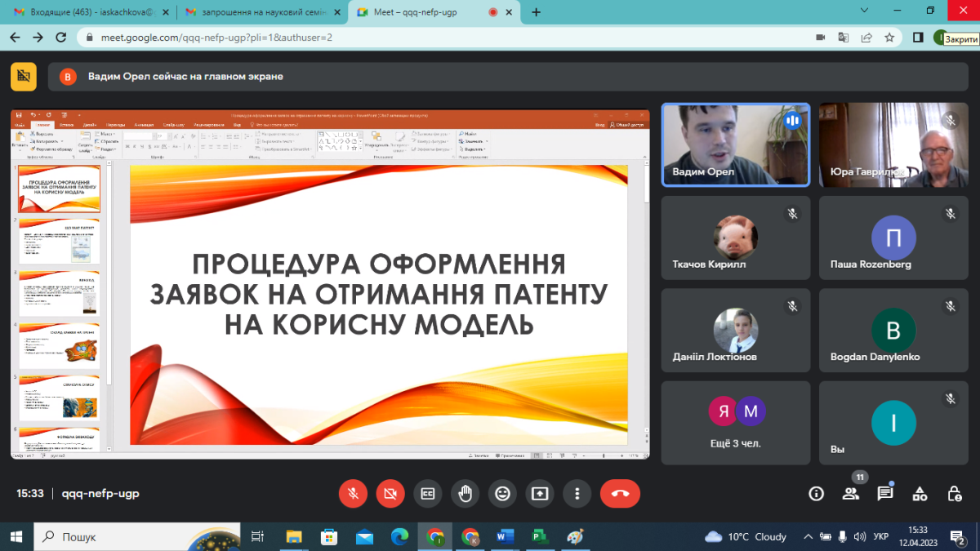The height and width of the screenshot is (551, 980).
Task: Show the participants list
Action: [851, 493]
